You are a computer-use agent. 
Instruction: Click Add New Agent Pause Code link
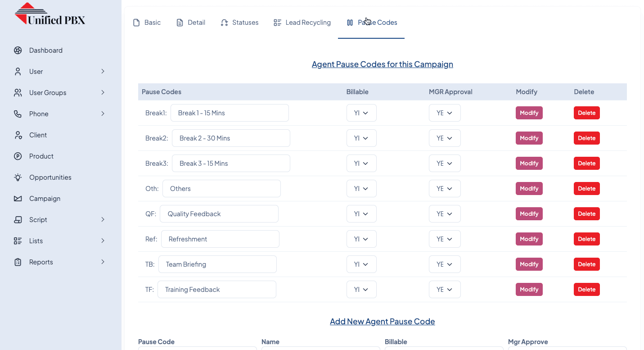382,322
